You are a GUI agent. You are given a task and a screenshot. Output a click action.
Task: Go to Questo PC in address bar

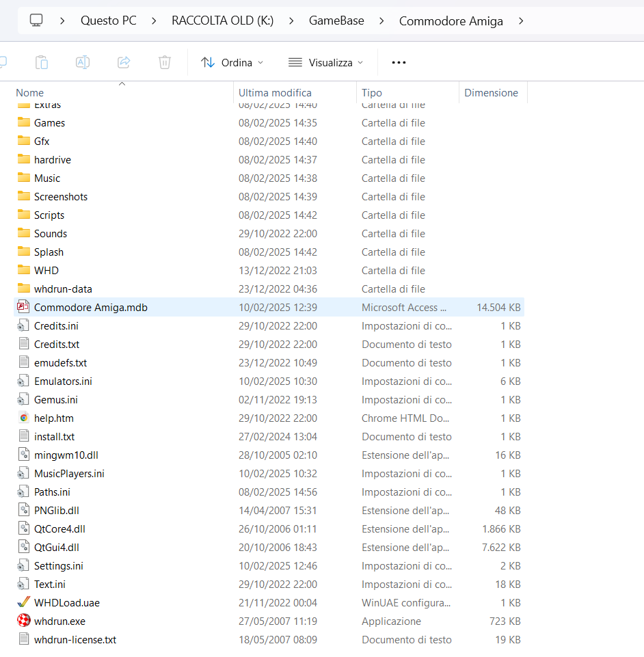(109, 21)
